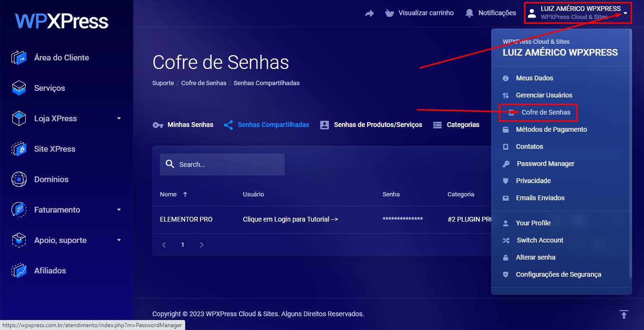The width and height of the screenshot is (644, 330).
Task: Go to previous page chevron
Action: (x=164, y=245)
